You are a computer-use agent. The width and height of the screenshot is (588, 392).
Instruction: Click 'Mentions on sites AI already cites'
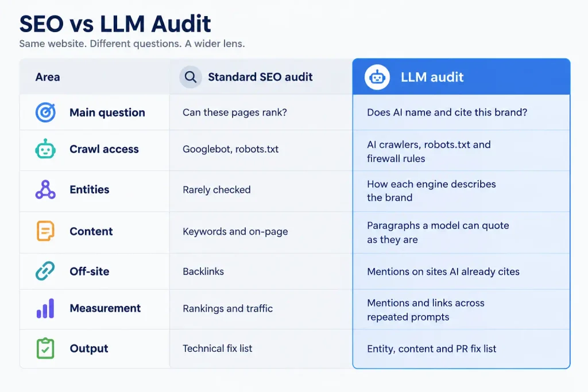pos(443,271)
